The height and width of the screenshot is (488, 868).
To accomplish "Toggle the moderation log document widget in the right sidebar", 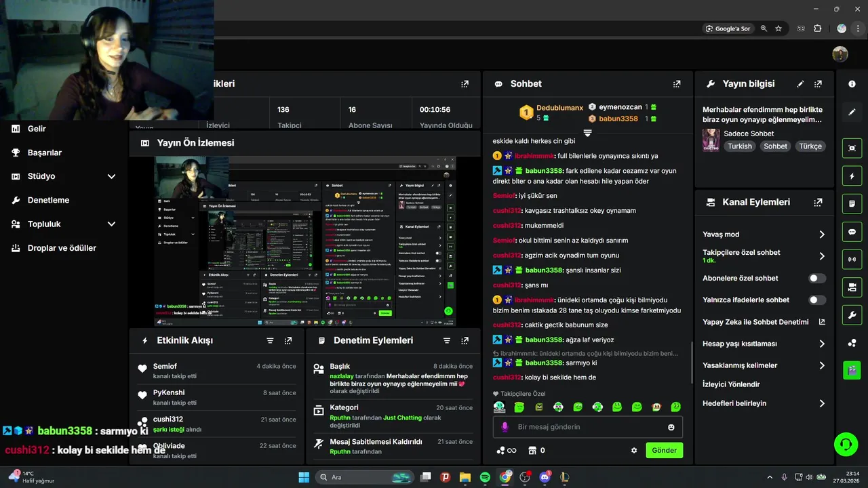I will click(852, 203).
